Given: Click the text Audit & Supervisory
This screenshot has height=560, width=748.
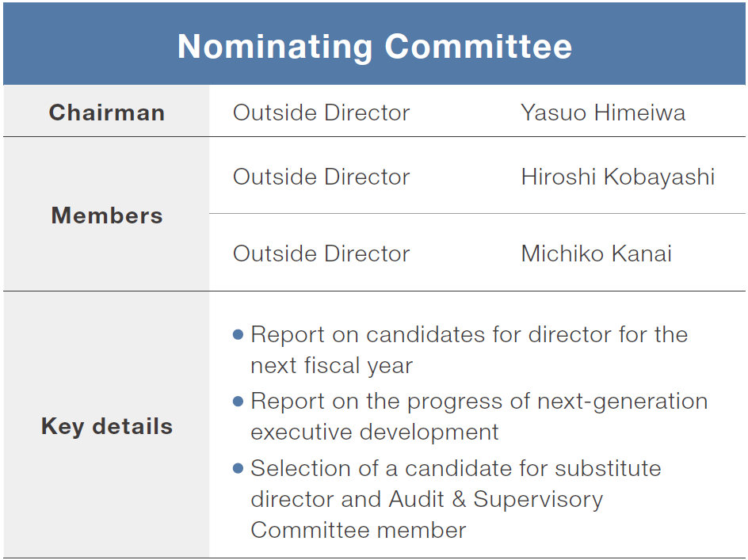Looking at the screenshot, I should [495, 499].
